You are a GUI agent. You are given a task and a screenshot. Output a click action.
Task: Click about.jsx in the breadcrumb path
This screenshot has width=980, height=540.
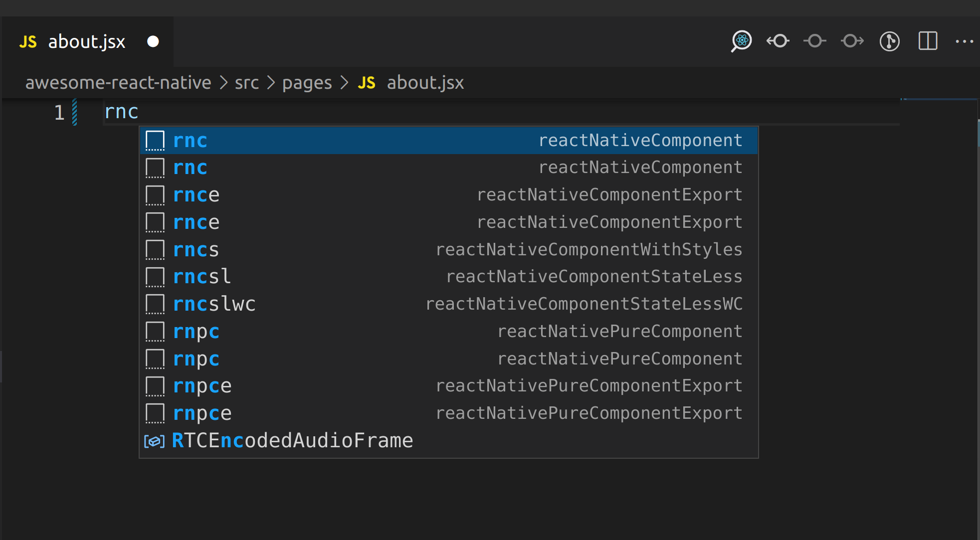pos(425,83)
